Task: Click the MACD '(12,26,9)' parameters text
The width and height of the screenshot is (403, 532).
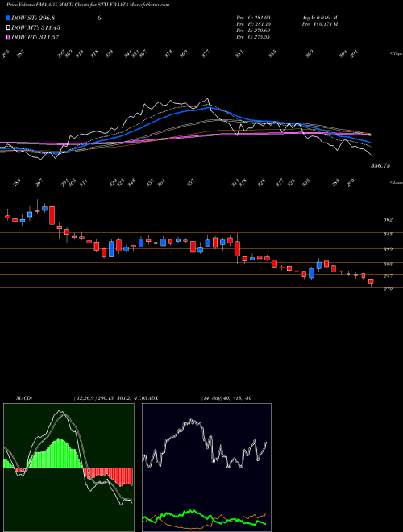Action: point(85,397)
